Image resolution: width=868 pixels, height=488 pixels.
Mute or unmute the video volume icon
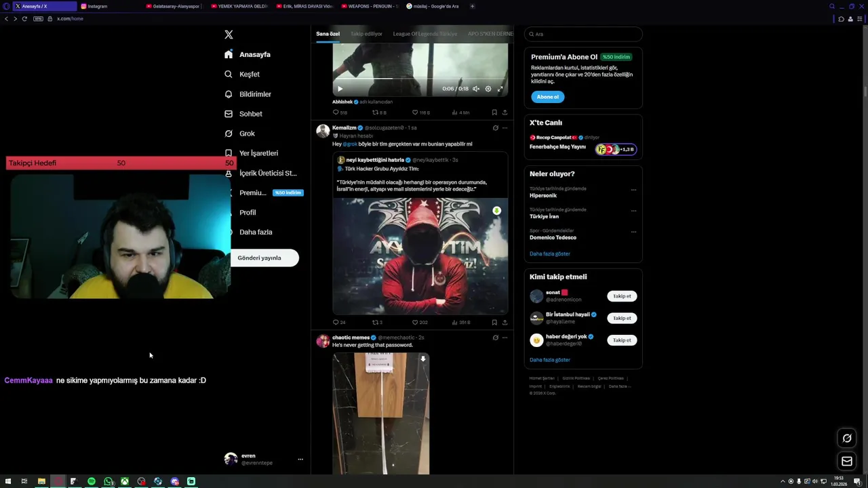476,89
